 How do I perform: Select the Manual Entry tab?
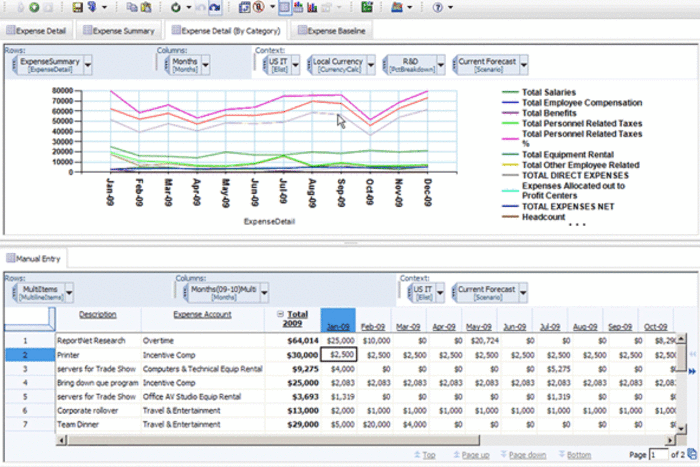[x=33, y=259]
